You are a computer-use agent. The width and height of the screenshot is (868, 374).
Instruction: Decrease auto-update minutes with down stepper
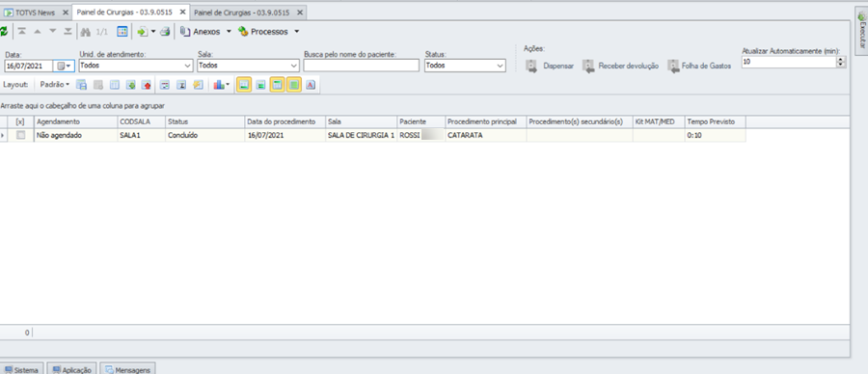click(x=841, y=66)
